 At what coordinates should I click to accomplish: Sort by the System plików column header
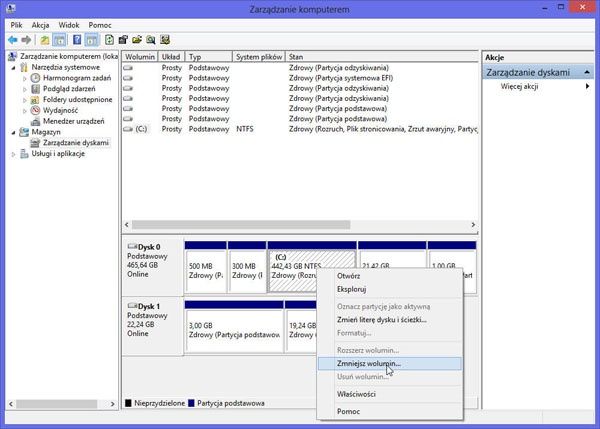(259, 57)
